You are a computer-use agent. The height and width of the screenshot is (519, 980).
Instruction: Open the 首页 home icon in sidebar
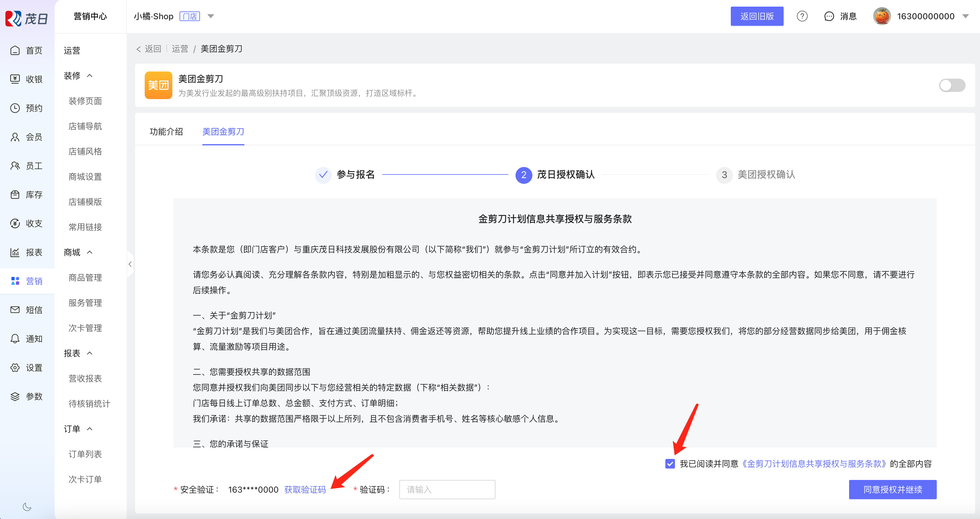click(x=15, y=50)
